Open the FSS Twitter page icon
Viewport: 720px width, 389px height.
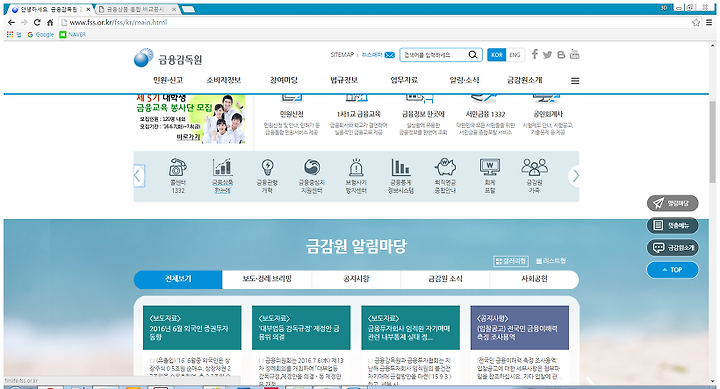click(547, 55)
